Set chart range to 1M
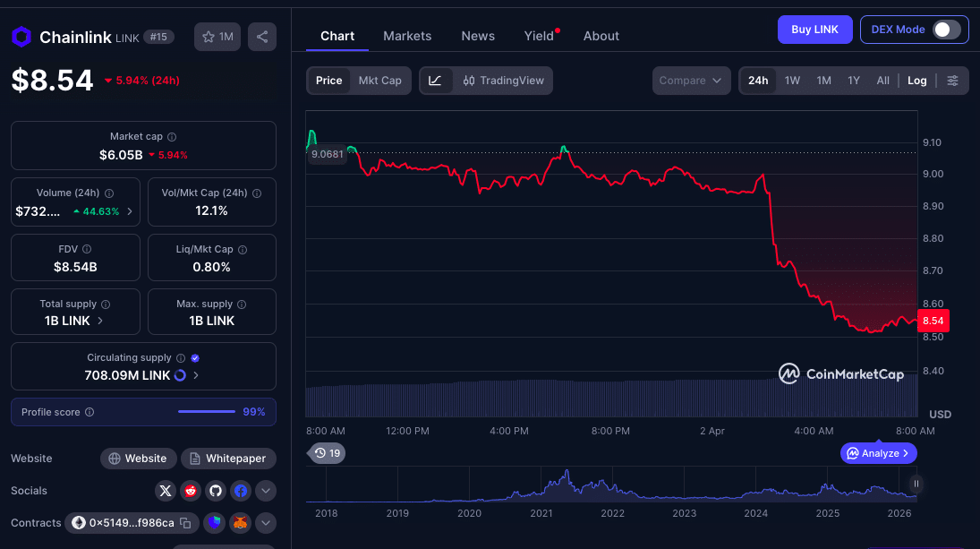This screenshot has height=549, width=980. [823, 81]
